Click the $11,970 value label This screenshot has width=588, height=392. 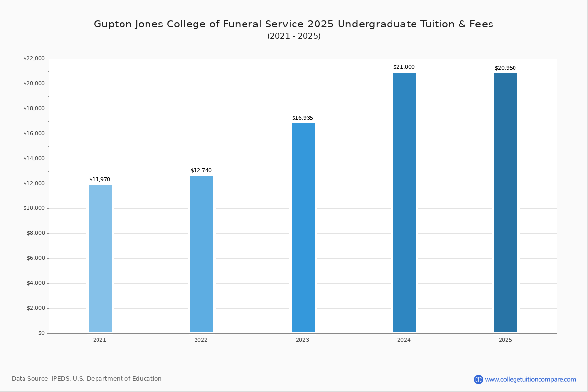click(99, 179)
